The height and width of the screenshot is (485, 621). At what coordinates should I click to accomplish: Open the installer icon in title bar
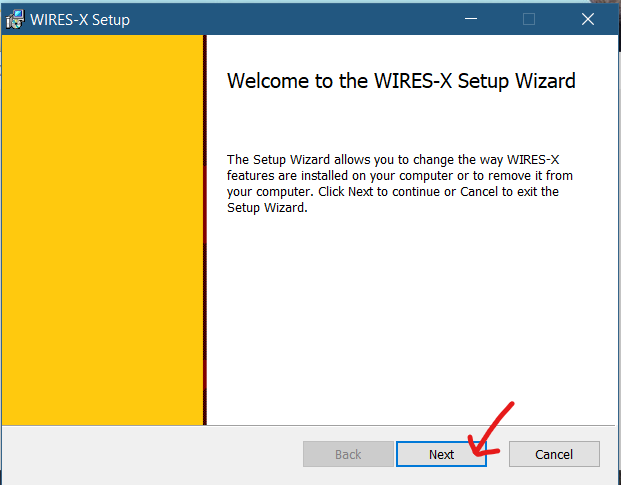pyautogui.click(x=15, y=19)
